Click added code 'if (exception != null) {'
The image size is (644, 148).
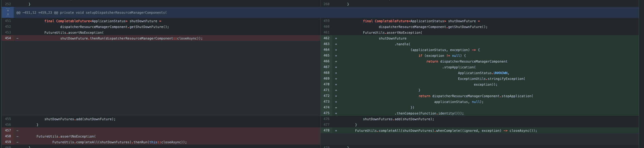click(x=442, y=56)
